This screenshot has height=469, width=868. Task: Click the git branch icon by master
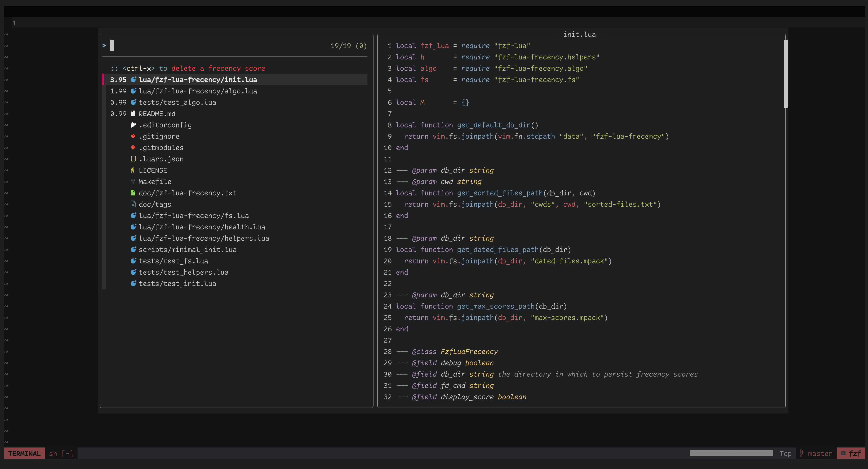[802, 453]
